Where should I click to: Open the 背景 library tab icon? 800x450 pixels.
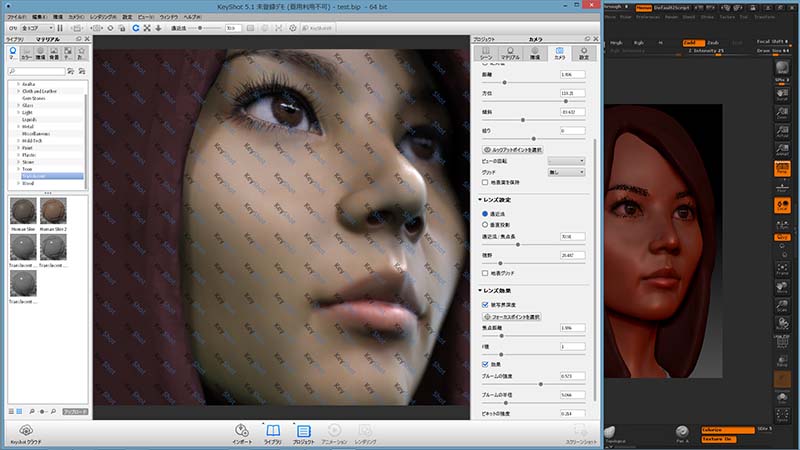[x=54, y=53]
